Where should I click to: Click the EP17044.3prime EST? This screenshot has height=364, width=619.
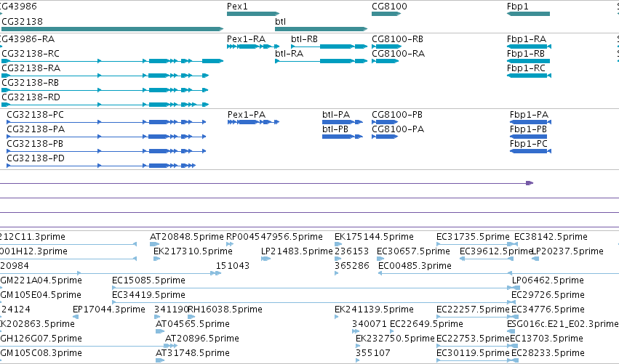(x=76, y=317)
